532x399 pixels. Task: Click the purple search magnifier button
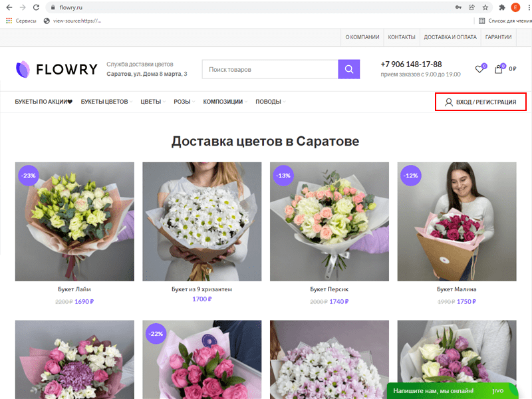tap(348, 69)
